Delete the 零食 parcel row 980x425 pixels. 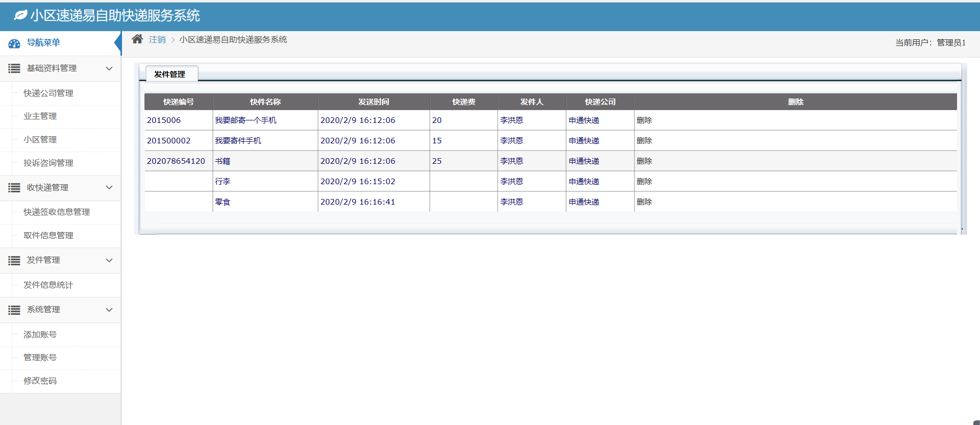[644, 202]
